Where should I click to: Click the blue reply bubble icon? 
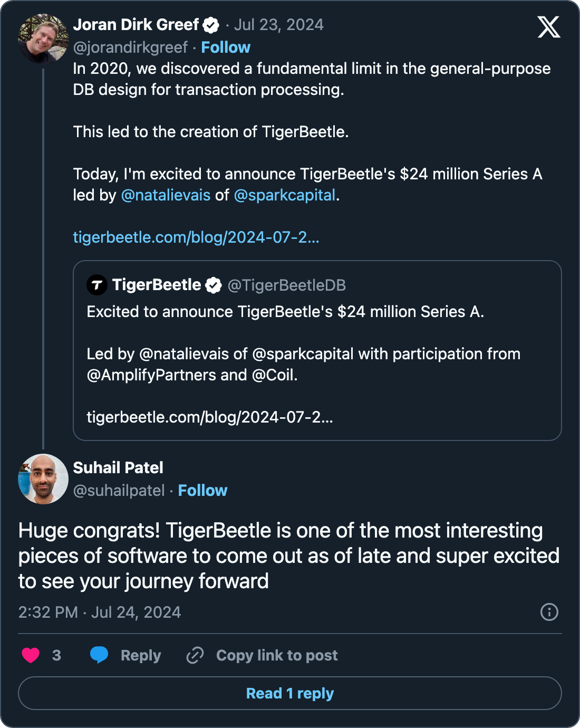[99, 655]
